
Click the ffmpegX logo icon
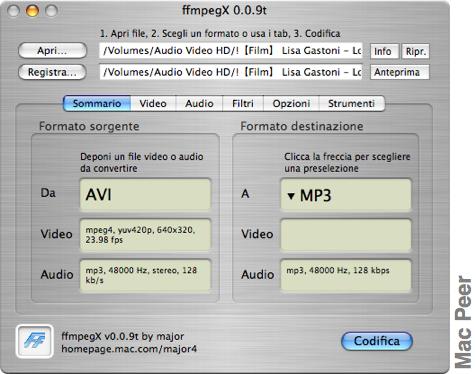click(34, 341)
